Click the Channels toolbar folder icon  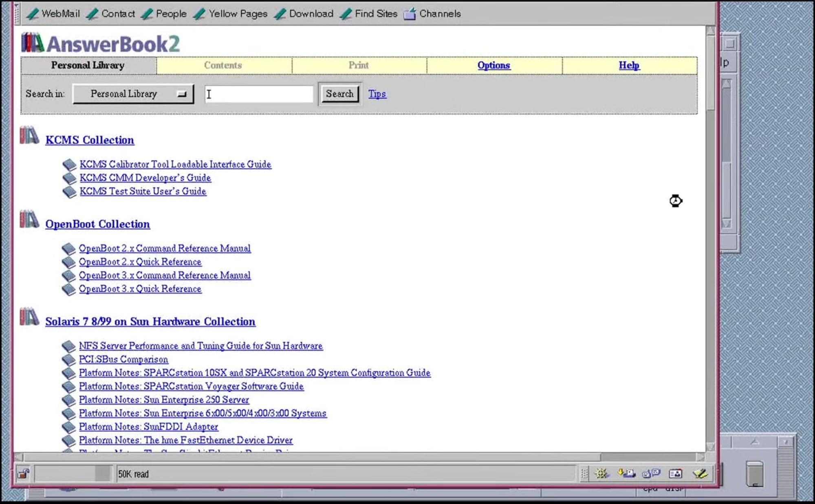pyautogui.click(x=410, y=14)
